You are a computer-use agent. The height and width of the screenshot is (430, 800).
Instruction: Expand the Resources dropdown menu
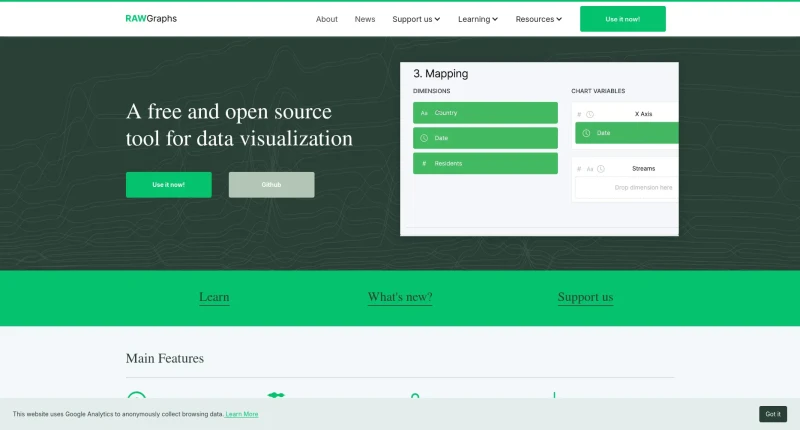coord(538,19)
